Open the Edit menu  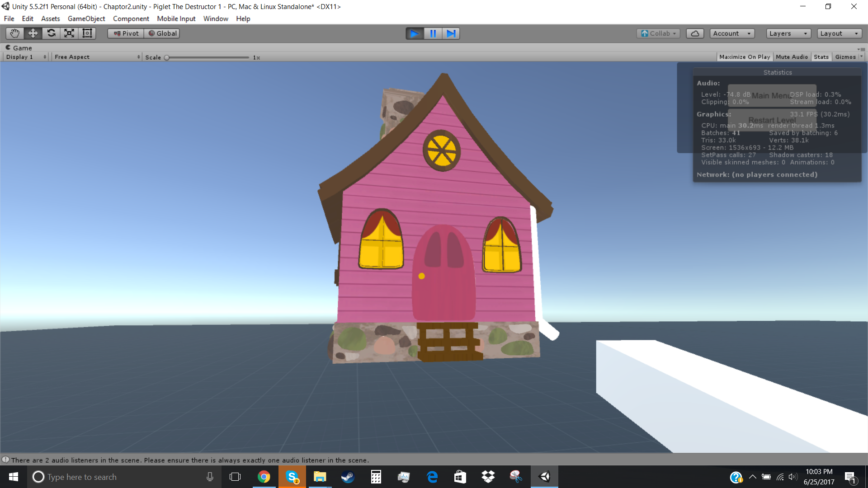click(28, 19)
